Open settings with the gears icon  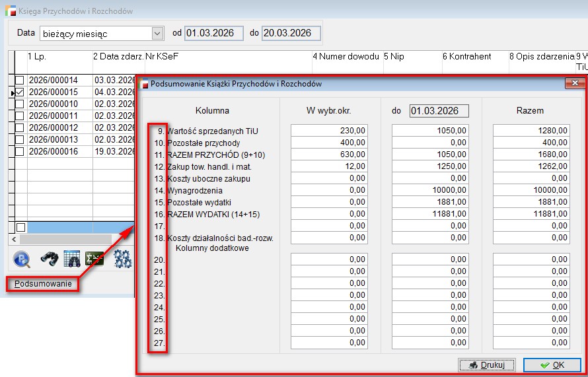[122, 259]
